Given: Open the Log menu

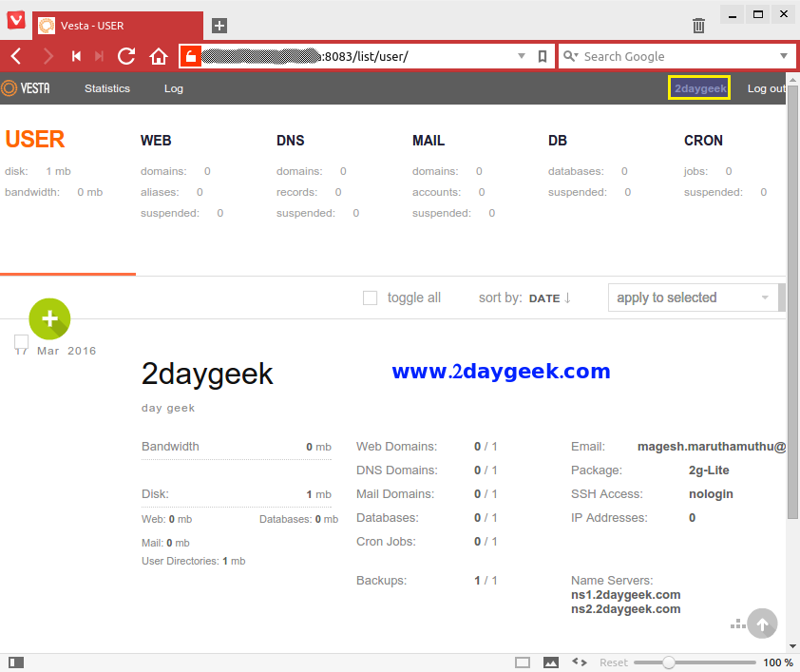Looking at the screenshot, I should point(174,88).
